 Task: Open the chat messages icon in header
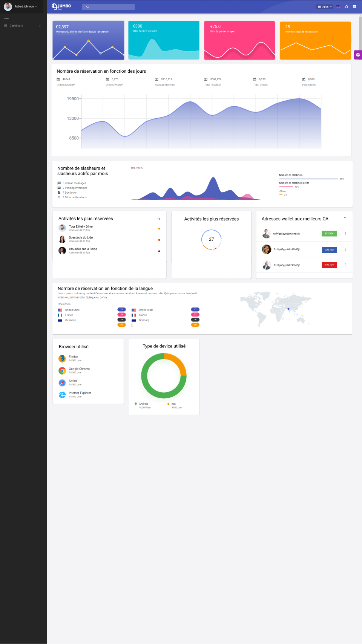(x=354, y=7)
